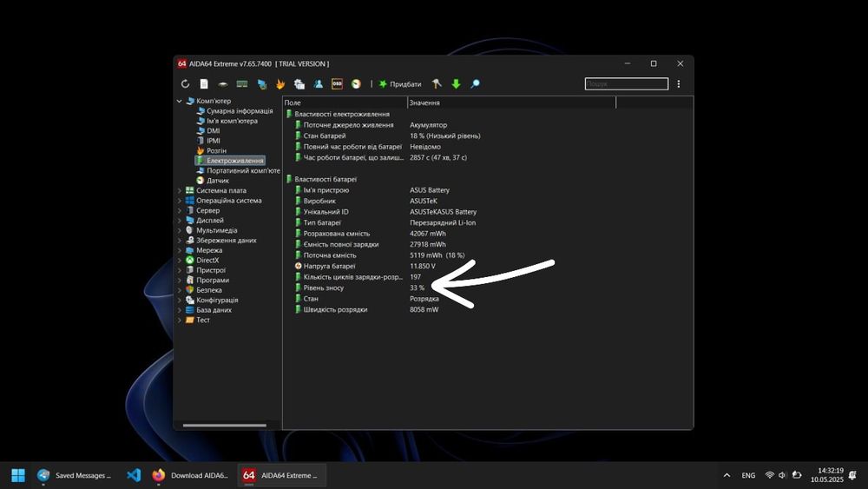This screenshot has width=868, height=489.
Task: Expand the Мультимедіа tree node
Action: [180, 230]
